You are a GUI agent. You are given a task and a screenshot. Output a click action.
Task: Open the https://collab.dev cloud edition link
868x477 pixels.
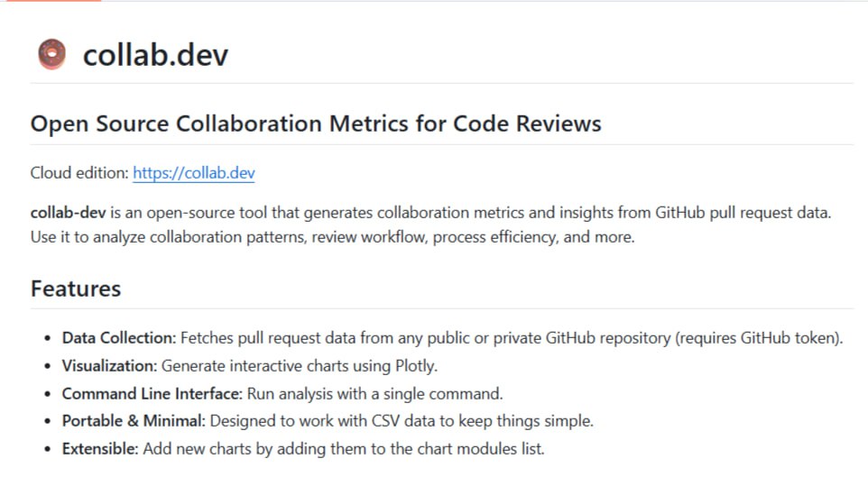point(194,173)
